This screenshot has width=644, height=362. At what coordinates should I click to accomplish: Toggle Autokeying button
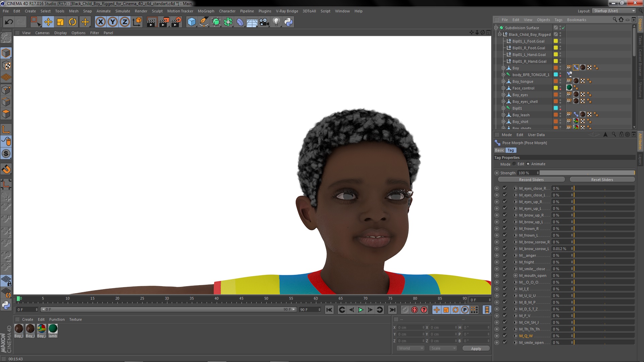[x=415, y=310]
